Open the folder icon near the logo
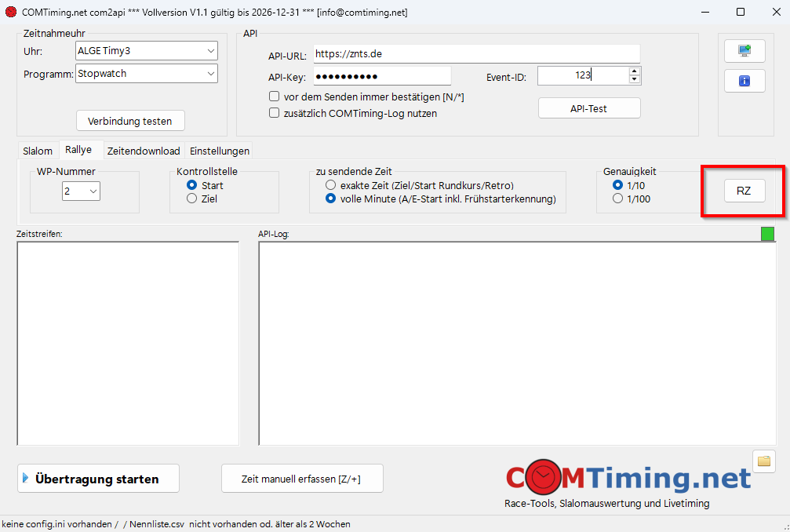 (x=763, y=461)
